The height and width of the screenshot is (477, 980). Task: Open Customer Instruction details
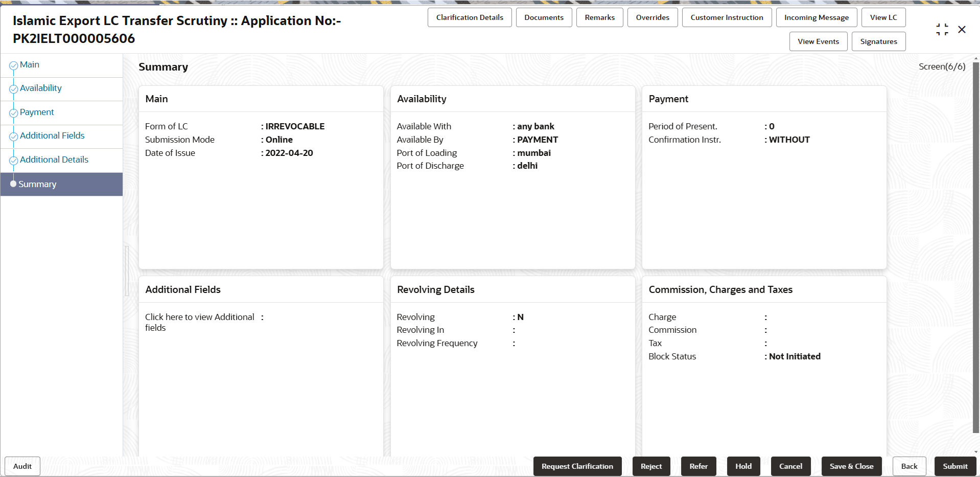click(x=727, y=17)
